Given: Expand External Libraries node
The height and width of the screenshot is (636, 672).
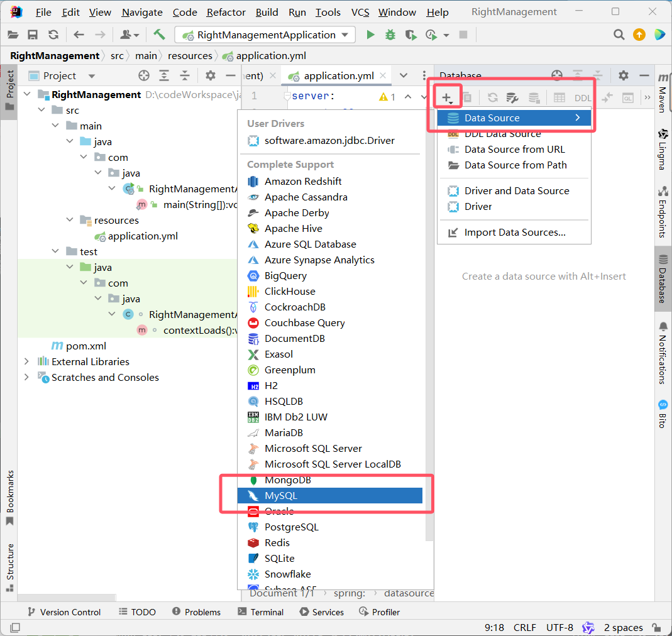Looking at the screenshot, I should [x=26, y=361].
